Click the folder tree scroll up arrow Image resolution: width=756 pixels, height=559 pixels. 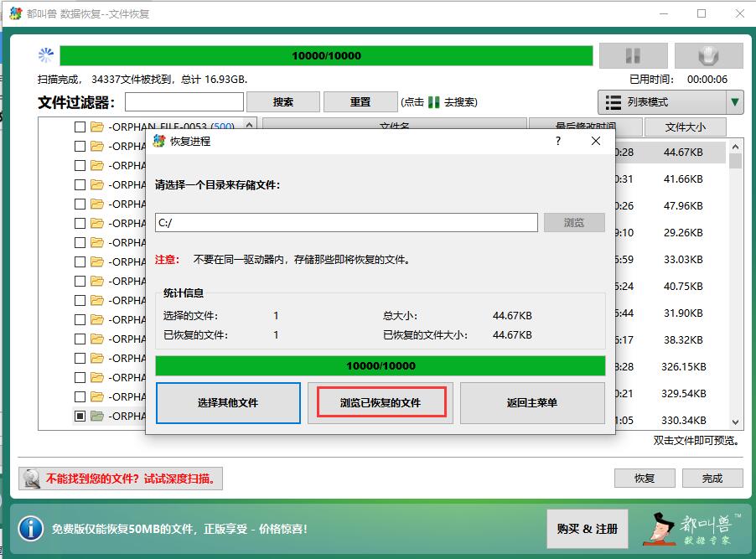point(249,124)
